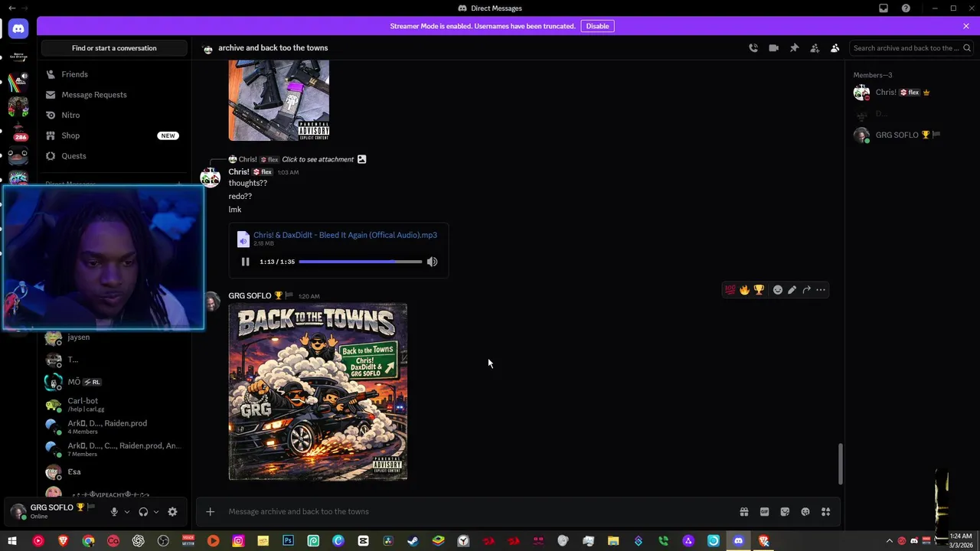Image resolution: width=980 pixels, height=551 pixels.
Task: Open the Nitro page
Action: point(113,115)
